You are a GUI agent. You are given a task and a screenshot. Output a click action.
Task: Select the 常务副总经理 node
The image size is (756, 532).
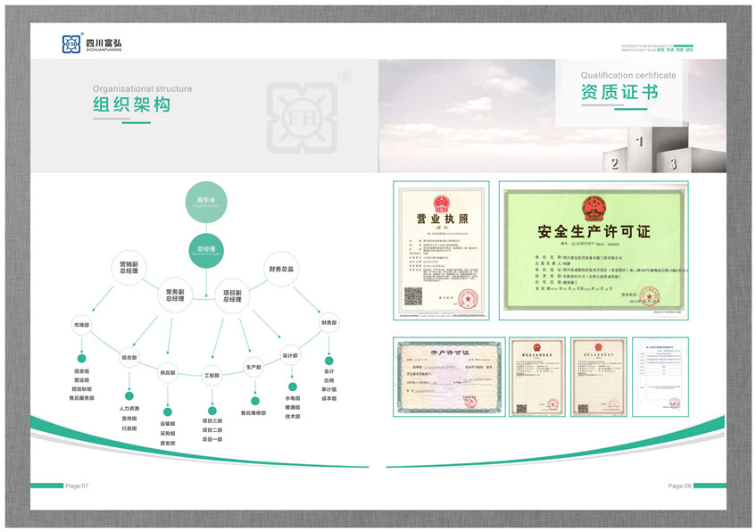coord(175,295)
